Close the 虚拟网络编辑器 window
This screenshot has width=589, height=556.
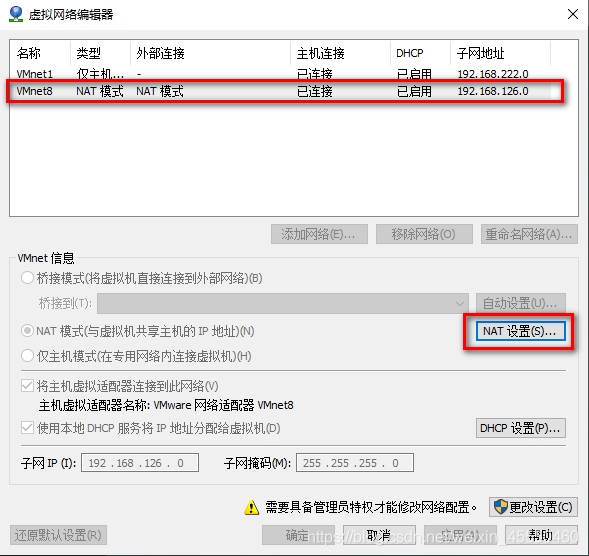pos(573,14)
